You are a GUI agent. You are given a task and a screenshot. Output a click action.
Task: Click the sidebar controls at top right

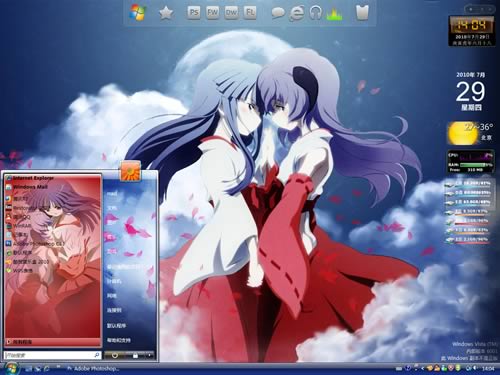click(480, 9)
